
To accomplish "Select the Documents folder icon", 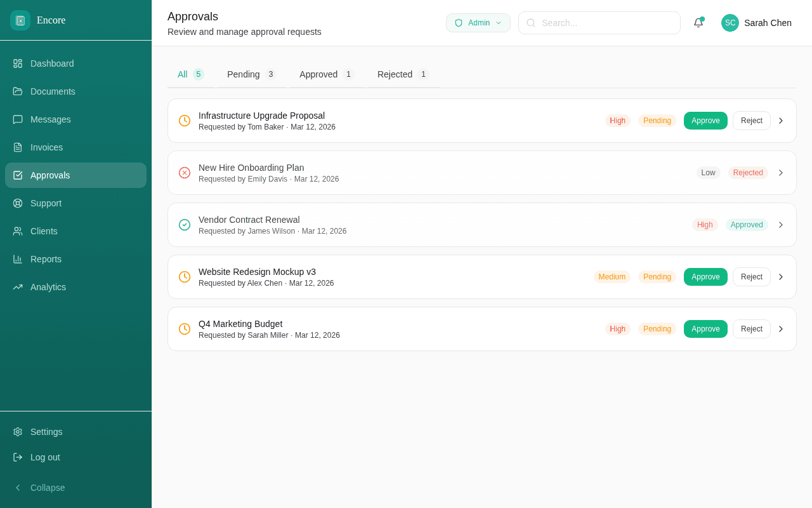I will pyautogui.click(x=17, y=91).
